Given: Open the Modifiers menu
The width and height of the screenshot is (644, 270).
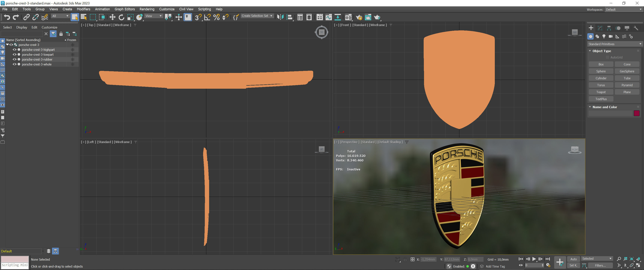Looking at the screenshot, I should coord(83,9).
